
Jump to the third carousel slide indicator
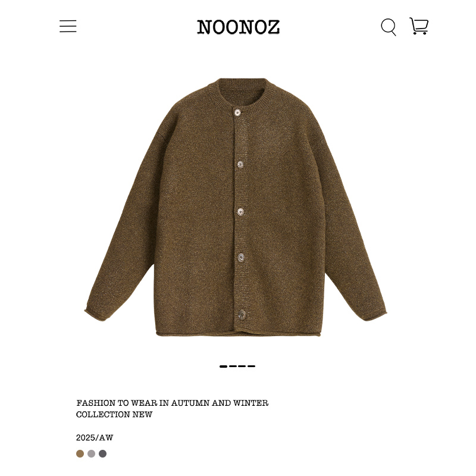tap(242, 367)
